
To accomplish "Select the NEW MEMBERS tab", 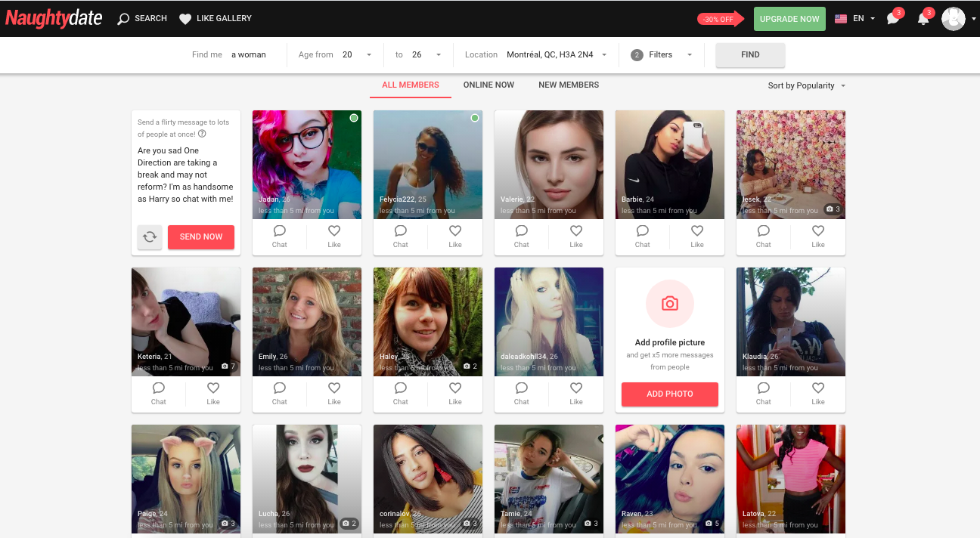I will tap(569, 85).
